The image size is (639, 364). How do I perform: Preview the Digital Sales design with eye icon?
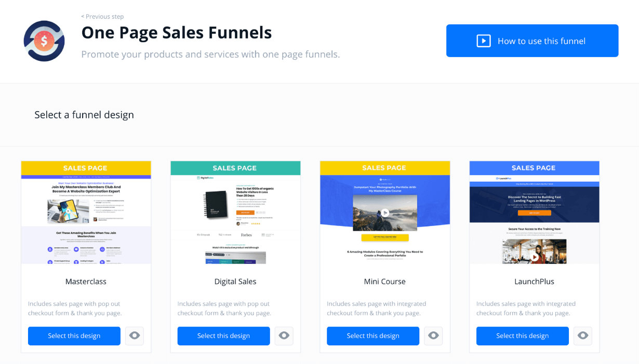[284, 336]
